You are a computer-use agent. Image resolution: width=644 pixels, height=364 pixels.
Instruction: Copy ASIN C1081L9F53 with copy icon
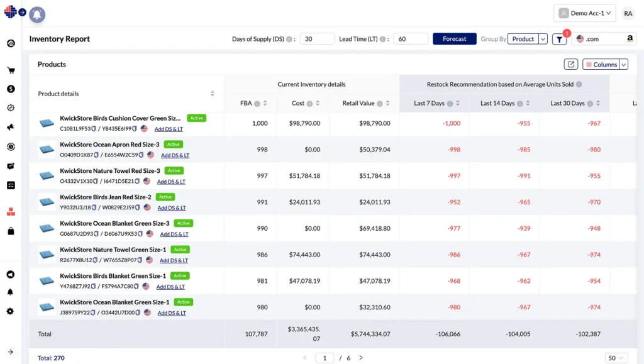click(x=94, y=129)
